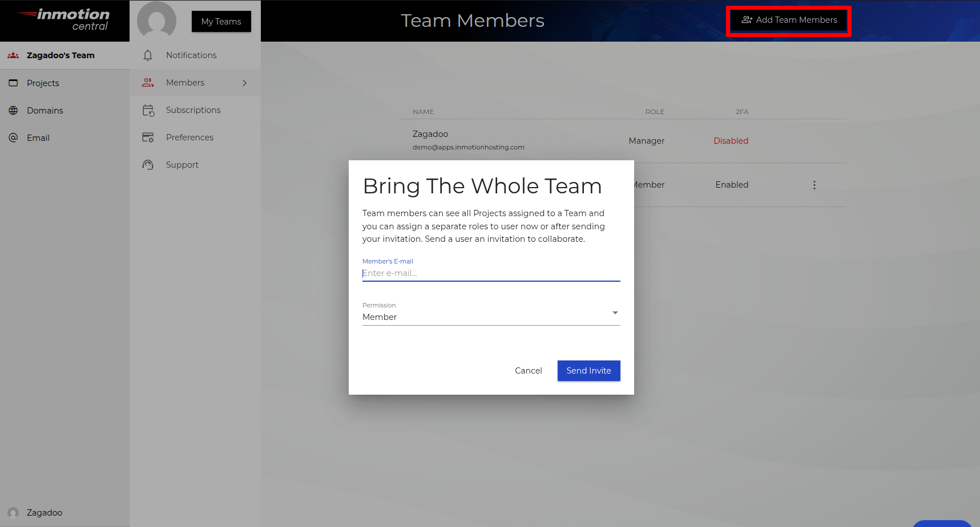Screen dimensions: 980x527
Task: Select the Projects icon in the sidebar
Action: 13,83
